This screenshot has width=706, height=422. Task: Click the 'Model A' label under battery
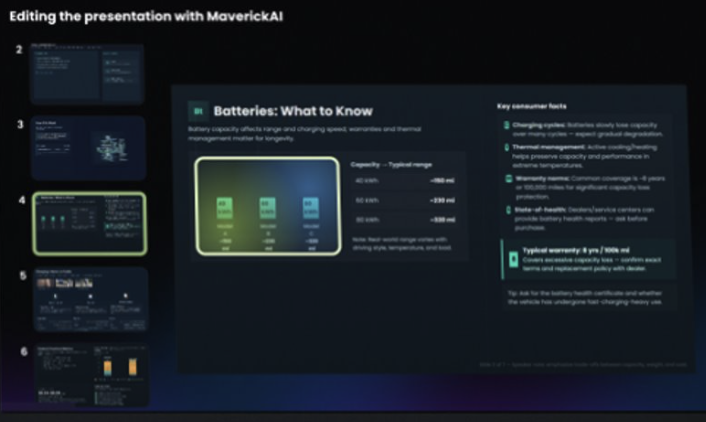(225, 230)
